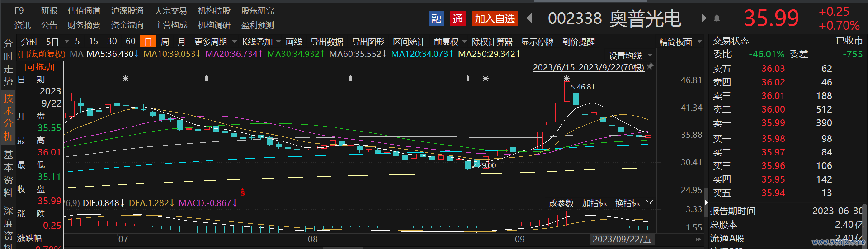Open the 设置均线 dropdown
This screenshot has width=868, height=249.
pos(650,56)
